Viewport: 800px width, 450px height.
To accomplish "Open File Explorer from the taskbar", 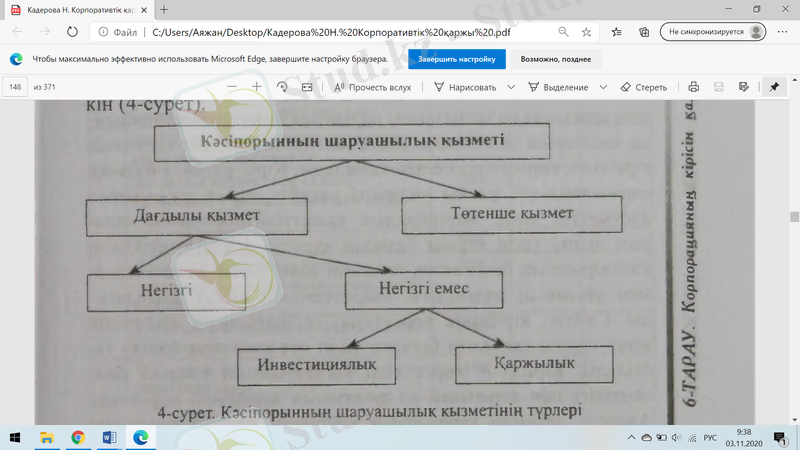I will coord(46,438).
